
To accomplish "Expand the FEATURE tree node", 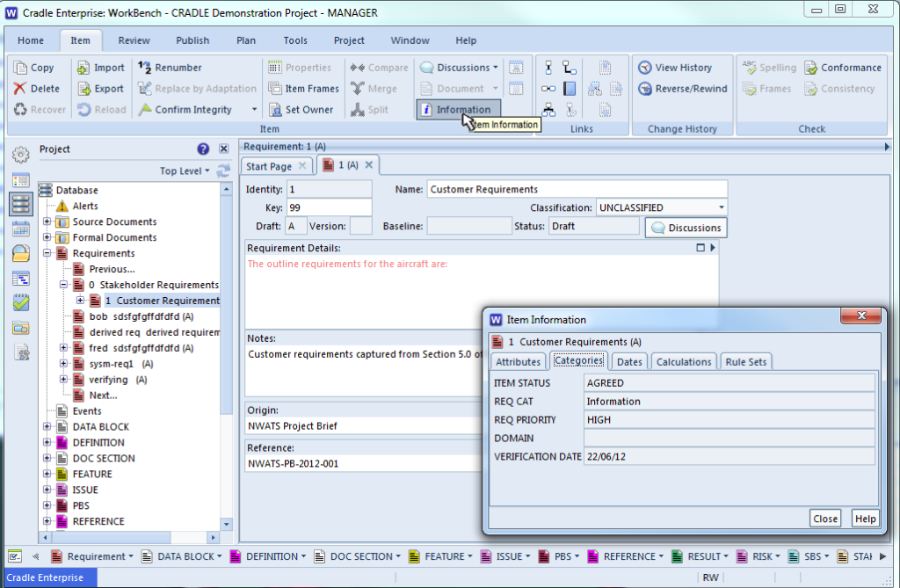I will pyautogui.click(x=47, y=474).
